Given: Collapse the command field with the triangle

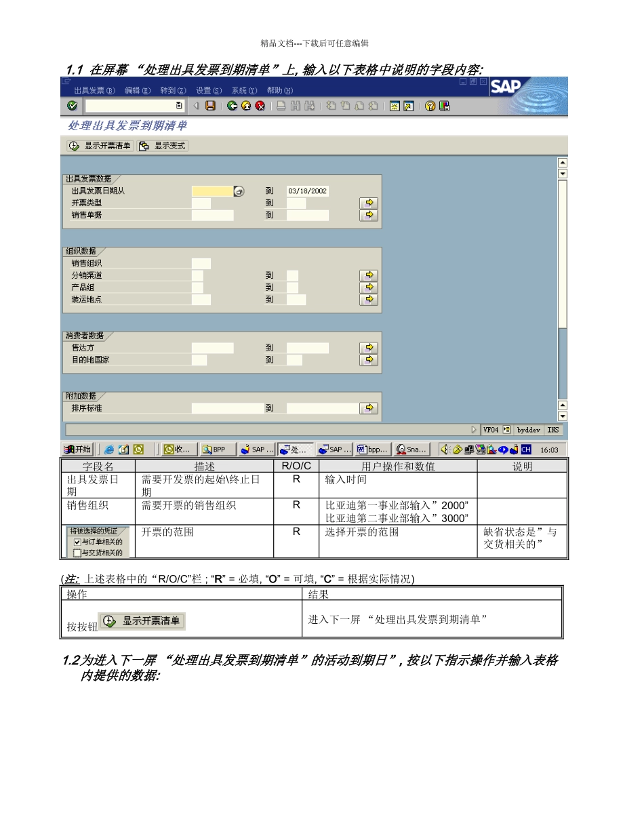Looking at the screenshot, I should [196, 106].
